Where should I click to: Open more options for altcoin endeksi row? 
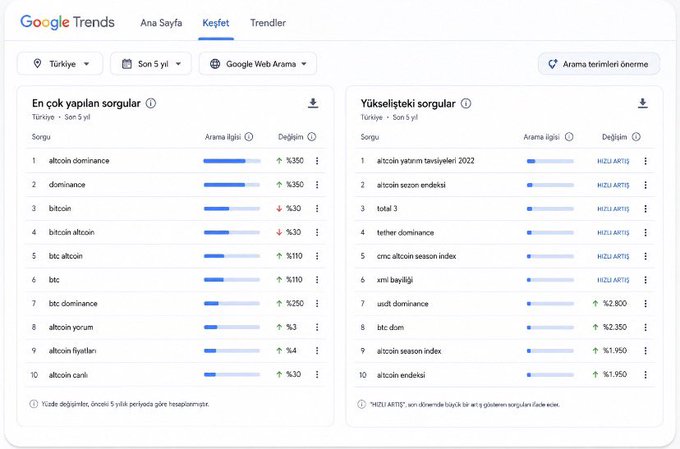click(x=645, y=375)
